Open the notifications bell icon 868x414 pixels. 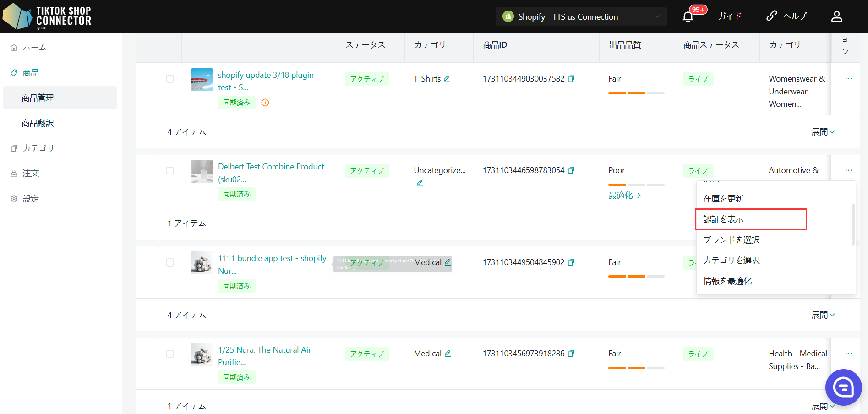tap(688, 17)
